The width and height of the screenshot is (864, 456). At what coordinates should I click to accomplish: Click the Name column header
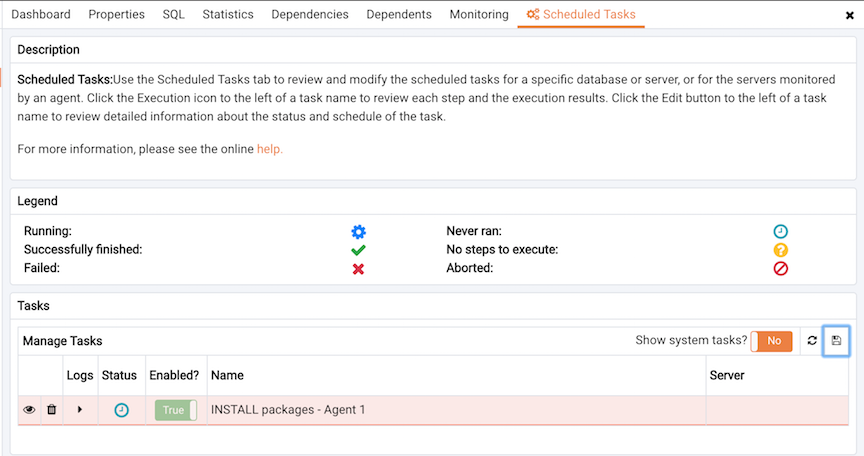[227, 375]
